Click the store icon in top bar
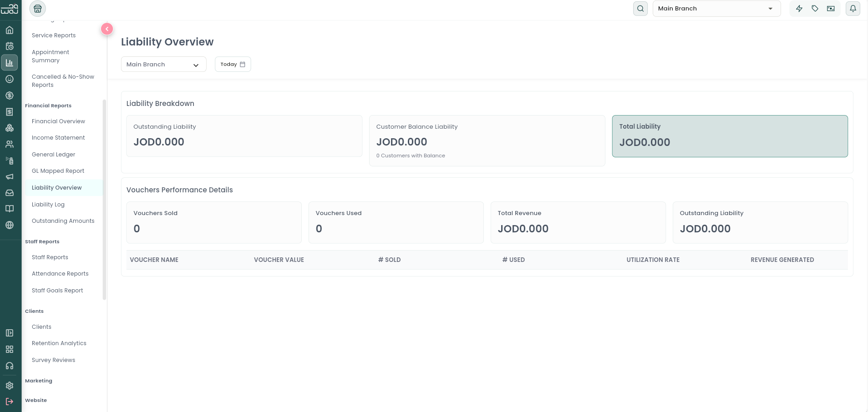This screenshot has width=868, height=412. 38,9
